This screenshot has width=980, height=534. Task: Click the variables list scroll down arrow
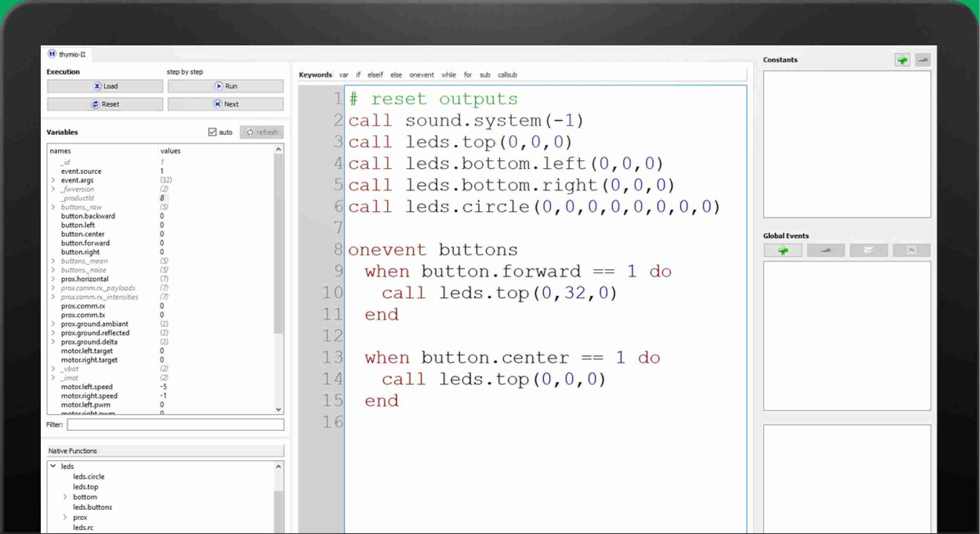pyautogui.click(x=279, y=409)
